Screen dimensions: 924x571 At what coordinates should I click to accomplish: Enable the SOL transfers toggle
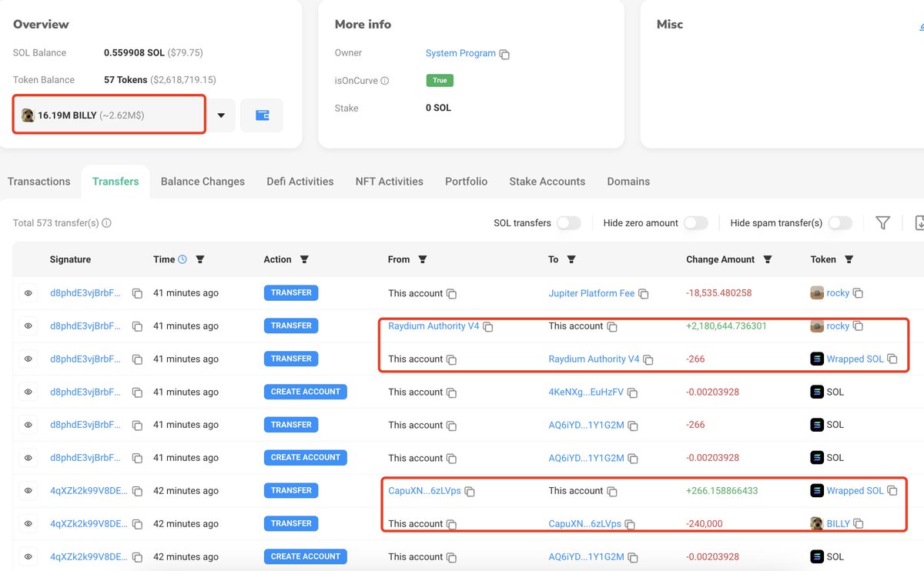(x=569, y=222)
